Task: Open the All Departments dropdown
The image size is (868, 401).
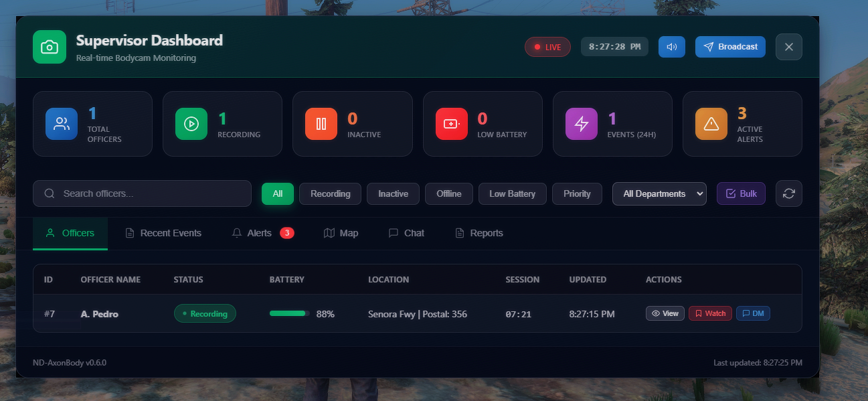Action: tap(659, 193)
